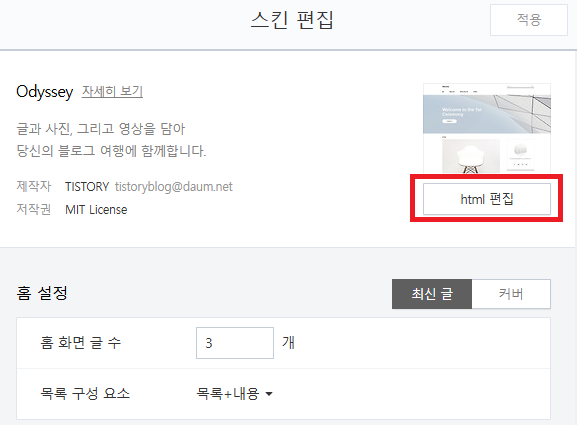Click the tistoryblog@daum.net email text
Screen dimensions: 577x425
(174, 187)
